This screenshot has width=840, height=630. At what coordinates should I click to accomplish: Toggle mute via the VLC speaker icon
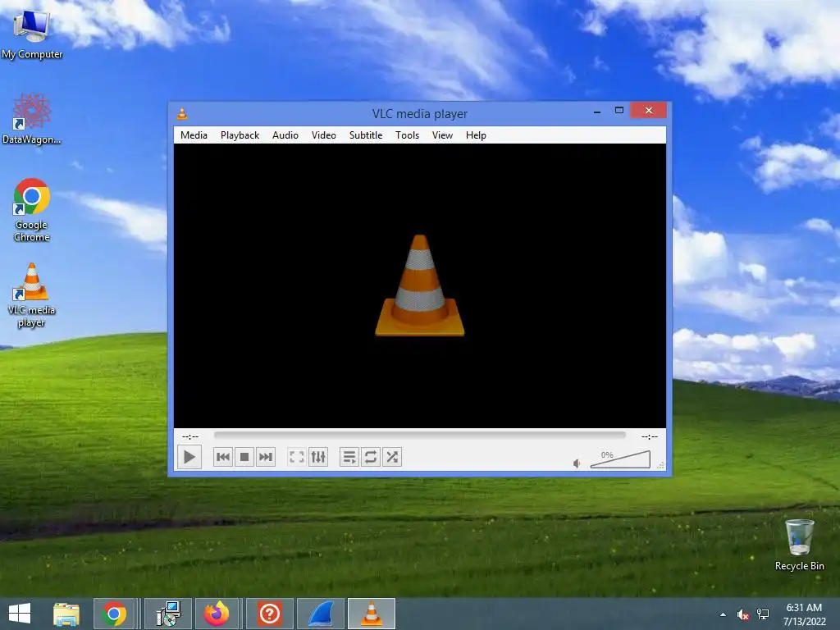[577, 463]
